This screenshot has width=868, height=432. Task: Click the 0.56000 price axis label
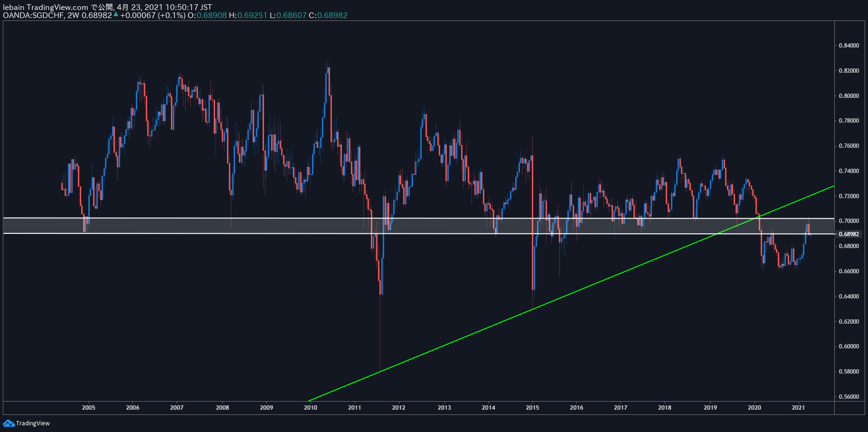click(x=849, y=397)
